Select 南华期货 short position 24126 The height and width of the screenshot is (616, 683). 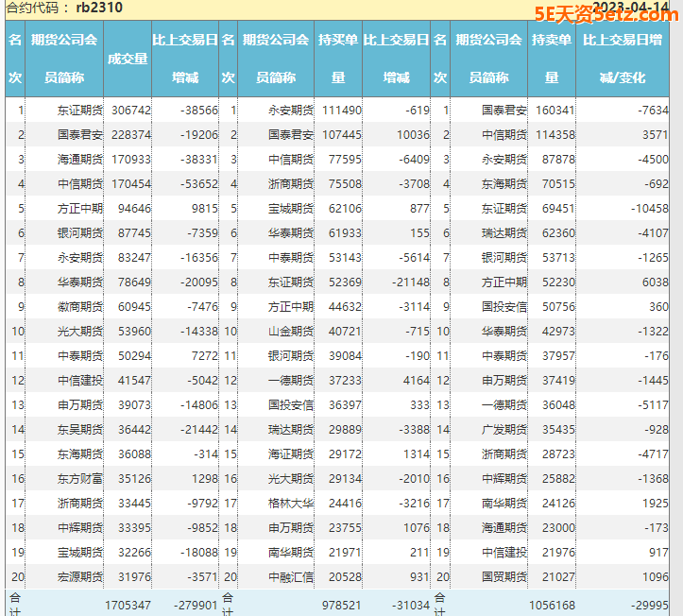pyautogui.click(x=558, y=504)
